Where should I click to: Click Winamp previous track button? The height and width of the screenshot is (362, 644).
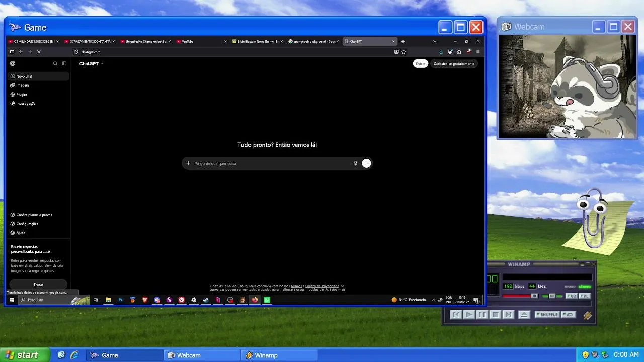coord(456,315)
